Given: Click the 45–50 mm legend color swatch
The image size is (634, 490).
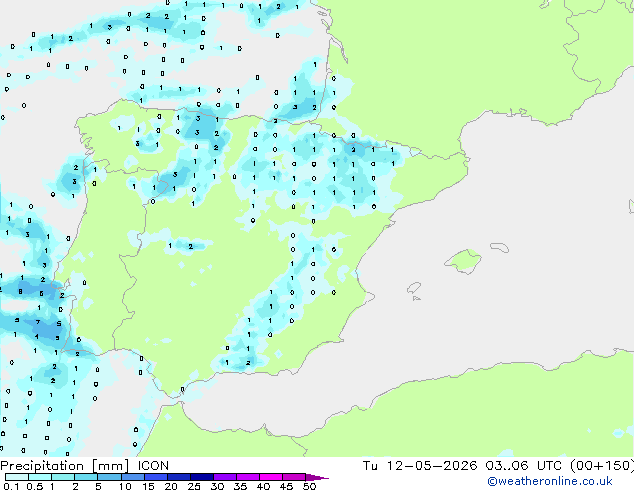Looking at the screenshot, I should tap(294, 477).
